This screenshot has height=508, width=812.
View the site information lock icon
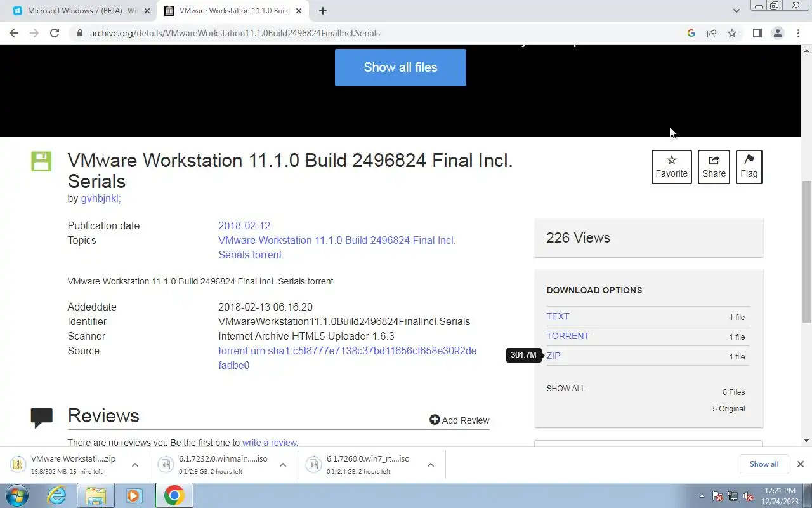coord(79,33)
